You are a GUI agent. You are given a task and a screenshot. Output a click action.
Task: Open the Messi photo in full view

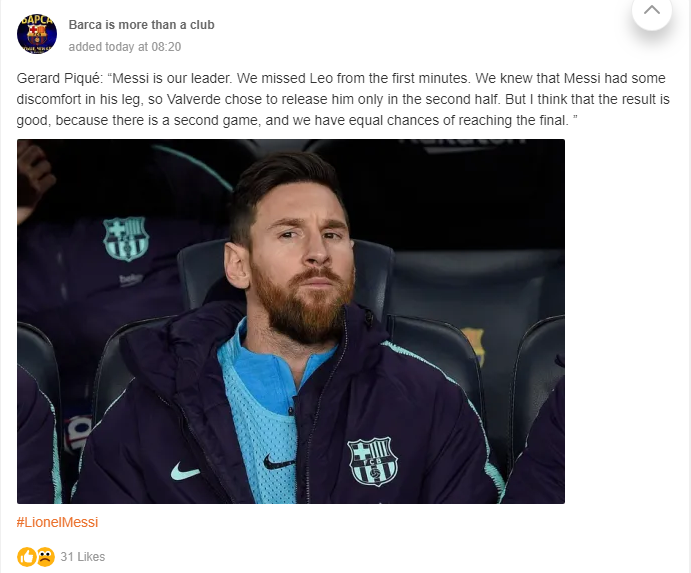coord(291,321)
